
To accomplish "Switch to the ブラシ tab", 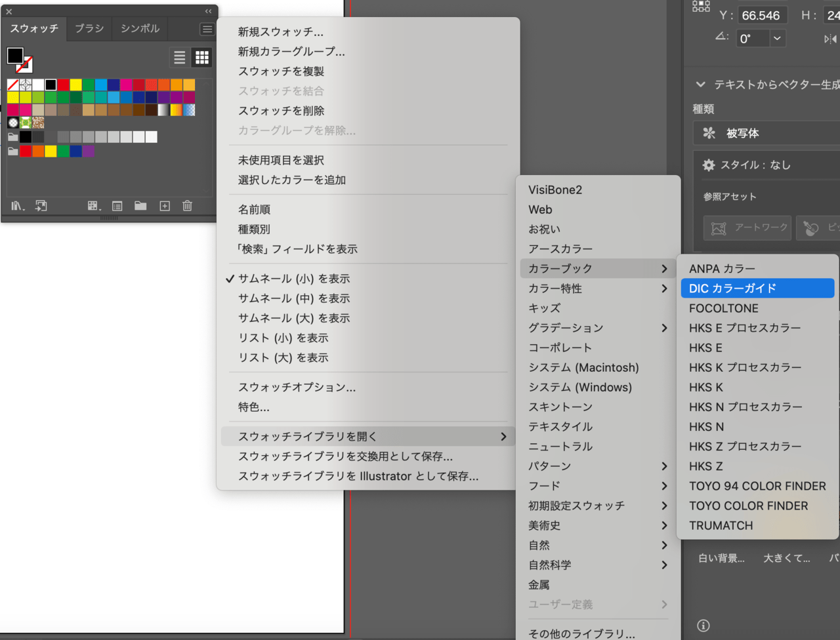I will click(89, 29).
